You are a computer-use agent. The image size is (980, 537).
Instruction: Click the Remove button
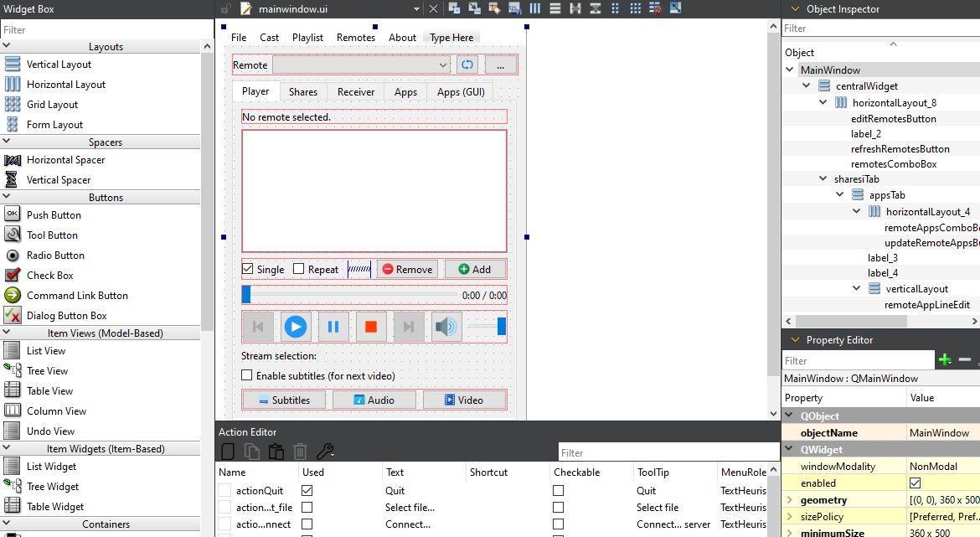point(407,269)
